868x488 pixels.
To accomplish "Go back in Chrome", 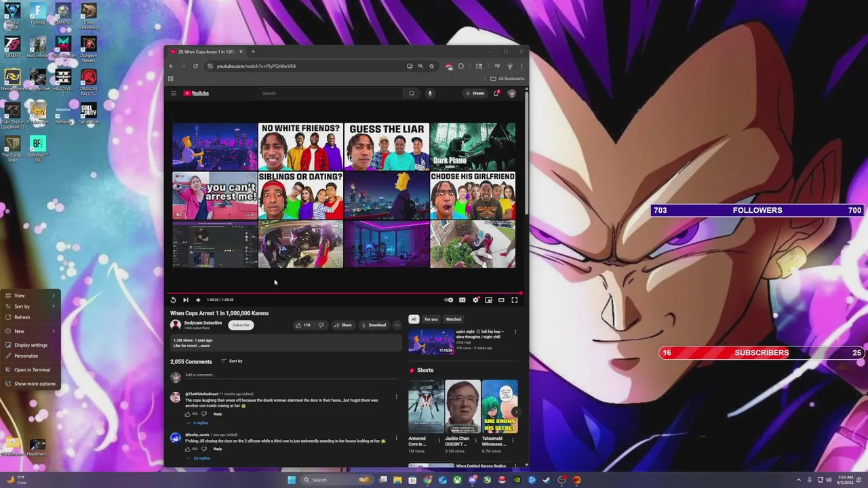I will (x=171, y=66).
